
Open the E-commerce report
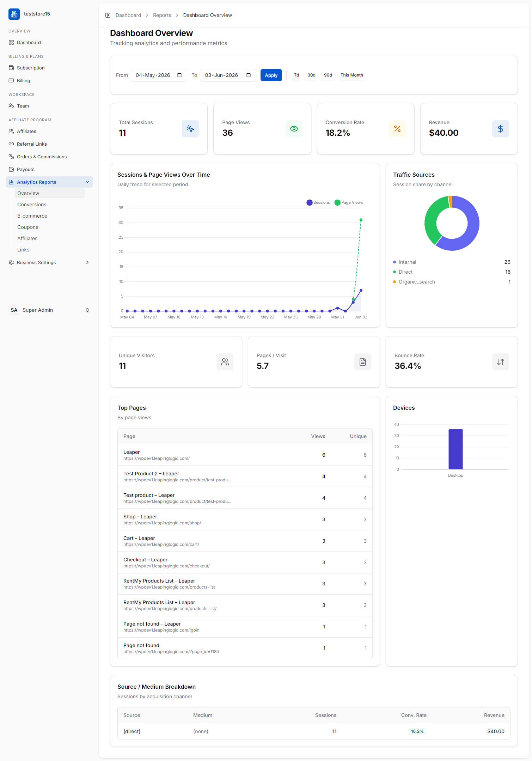(49, 216)
